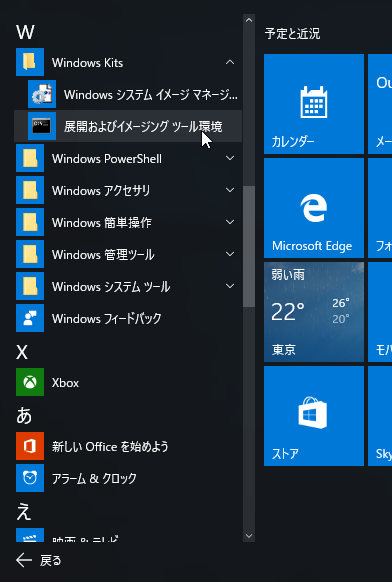The image size is (392, 582).
Task: Click the Windows 管理ツール folder icon
Action: click(30, 254)
